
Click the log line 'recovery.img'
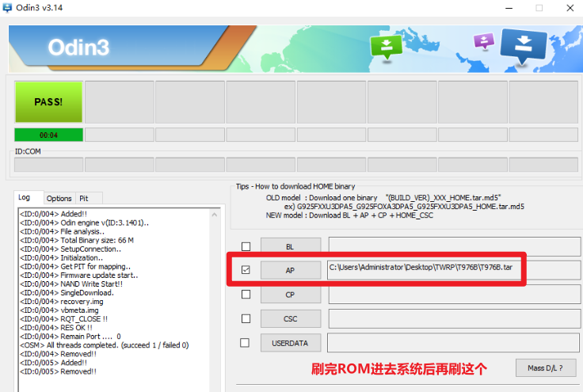click(62, 302)
